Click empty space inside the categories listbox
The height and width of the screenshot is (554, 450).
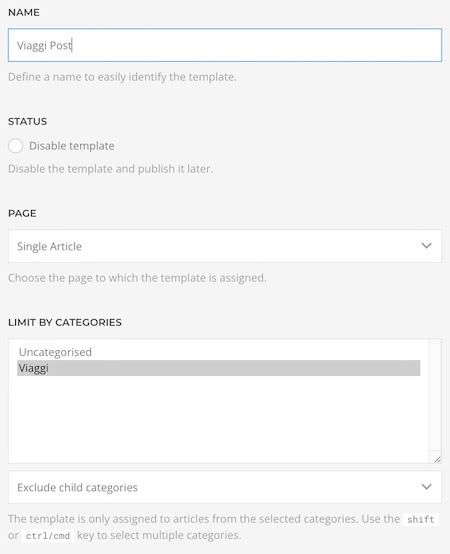219,419
